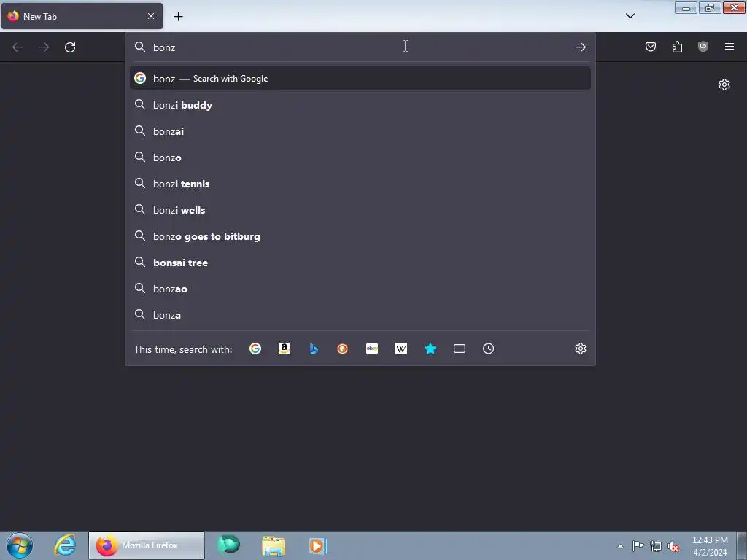Open the Action Center flag icon

[638, 545]
